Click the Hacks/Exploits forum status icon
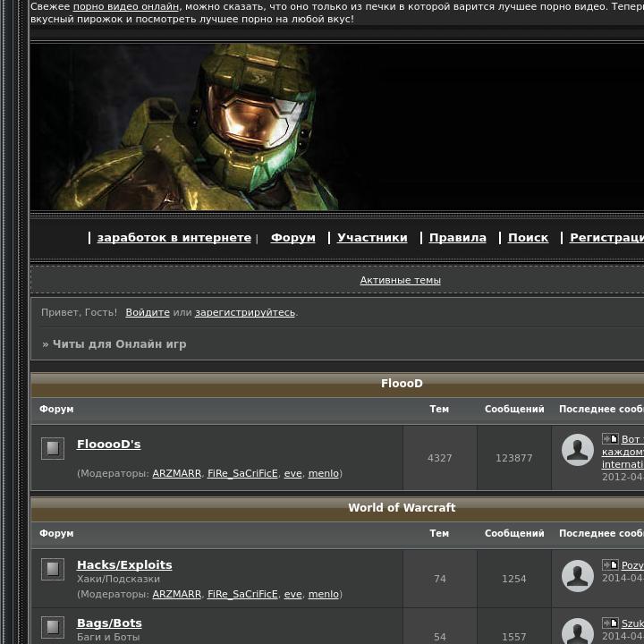The height and width of the screenshot is (644, 644). pos(53,569)
